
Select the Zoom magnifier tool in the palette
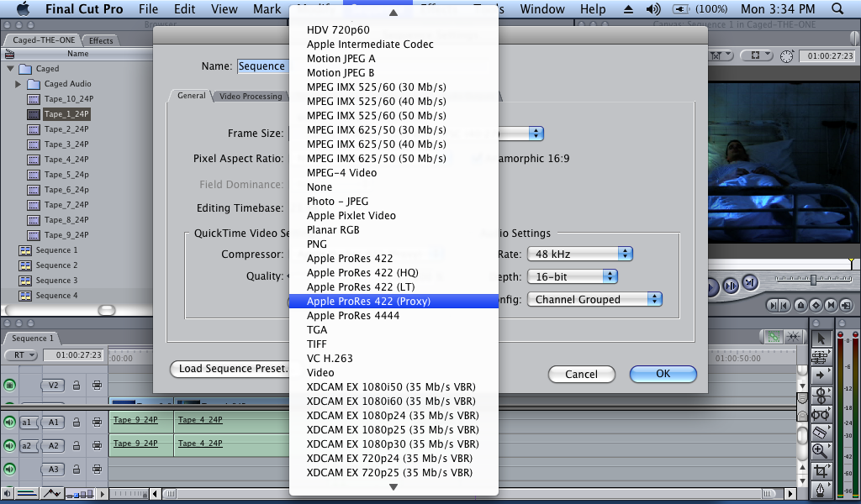(821, 451)
